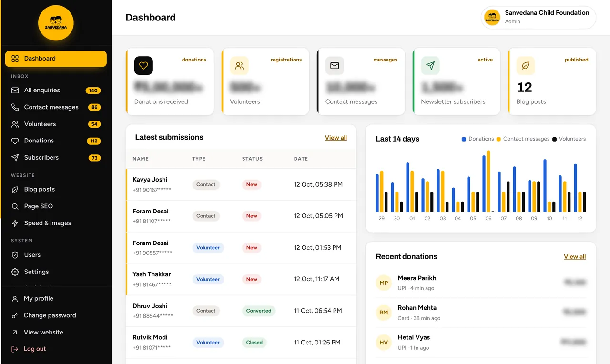Click the blue Donations legend swatch

[x=464, y=139]
